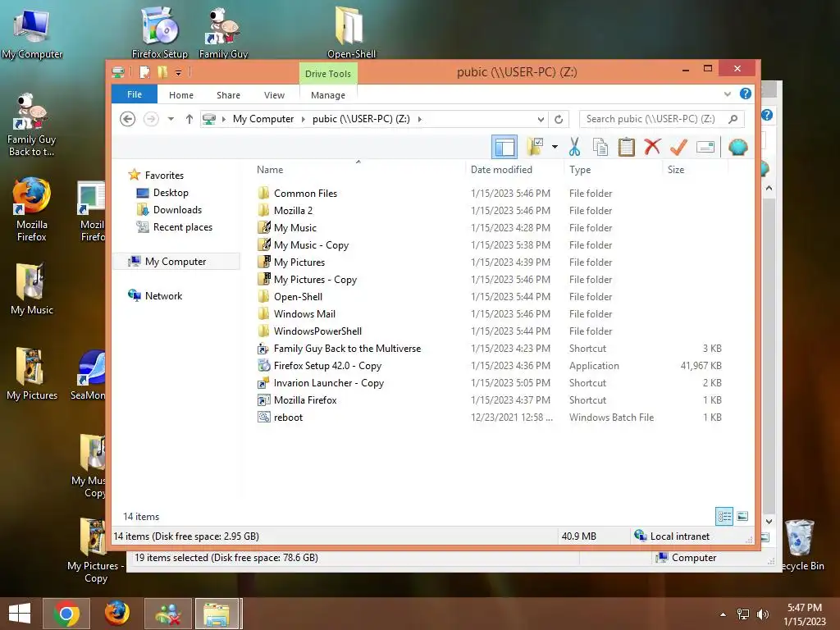The image size is (840, 630).
Task: Click the Cut scissors icon in toolbar
Action: tap(574, 146)
